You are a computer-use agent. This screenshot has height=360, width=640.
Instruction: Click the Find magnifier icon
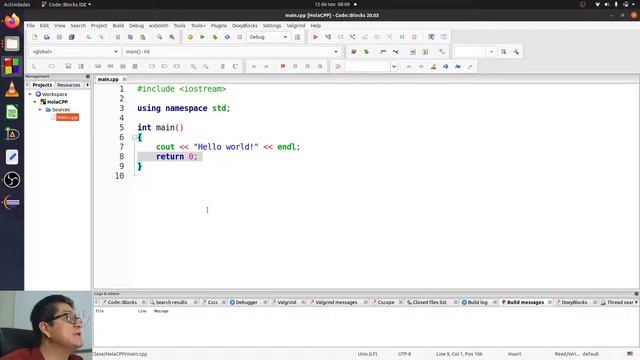pyautogui.click(x=160, y=37)
